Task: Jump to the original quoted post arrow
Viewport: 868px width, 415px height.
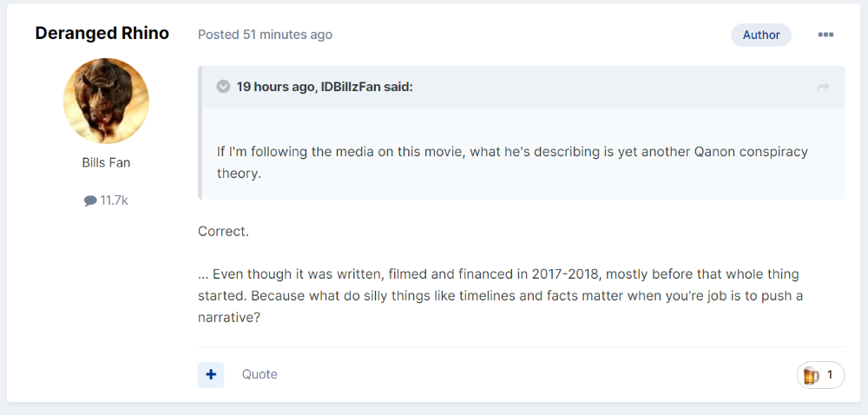Action: tap(823, 88)
